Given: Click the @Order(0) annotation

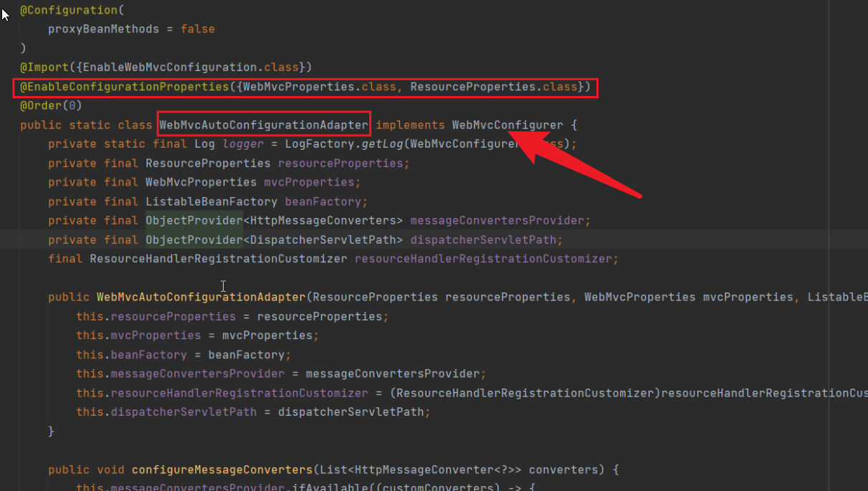Looking at the screenshot, I should [52, 105].
